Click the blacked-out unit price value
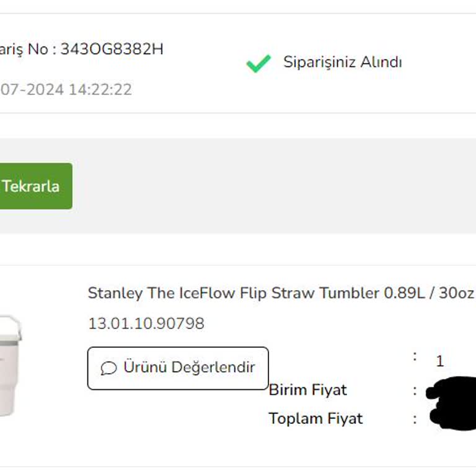476x476 pixels. [x=452, y=390]
